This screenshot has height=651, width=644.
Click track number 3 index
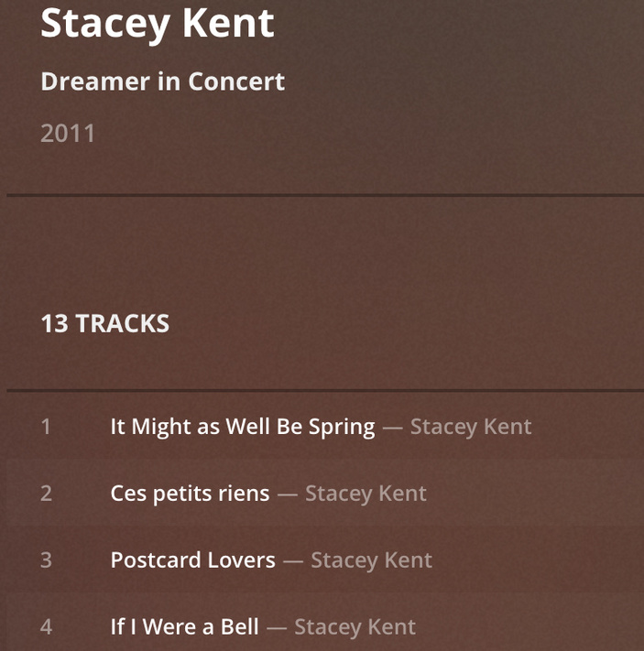tap(46, 560)
